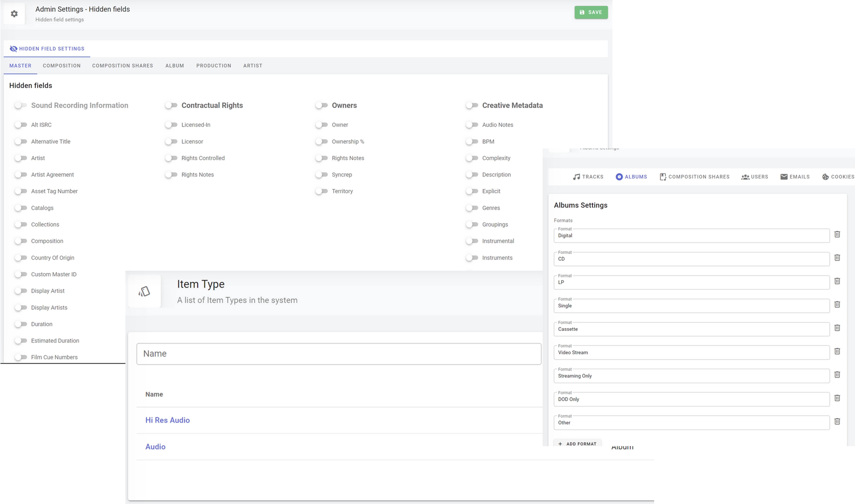Open the Tracks tab with music note

click(x=588, y=177)
